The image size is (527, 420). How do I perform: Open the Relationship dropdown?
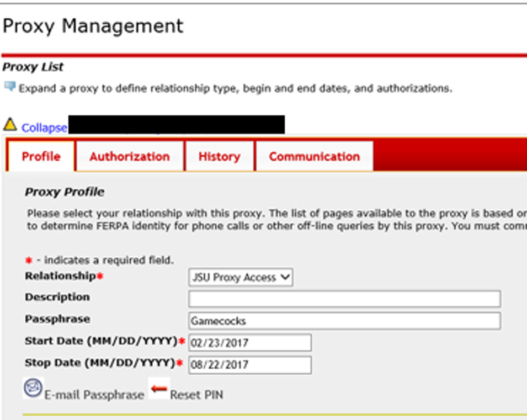click(x=241, y=277)
